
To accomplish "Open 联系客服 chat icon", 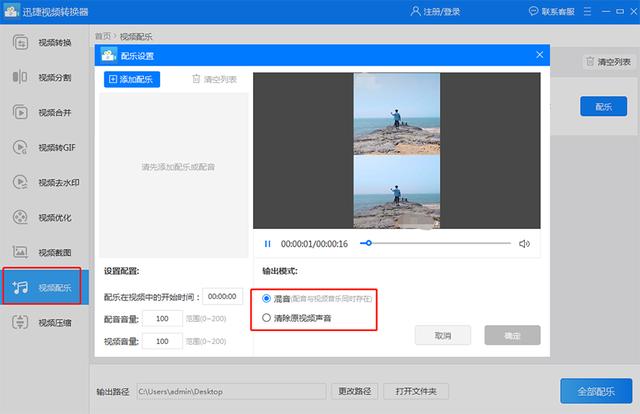I will (x=533, y=11).
